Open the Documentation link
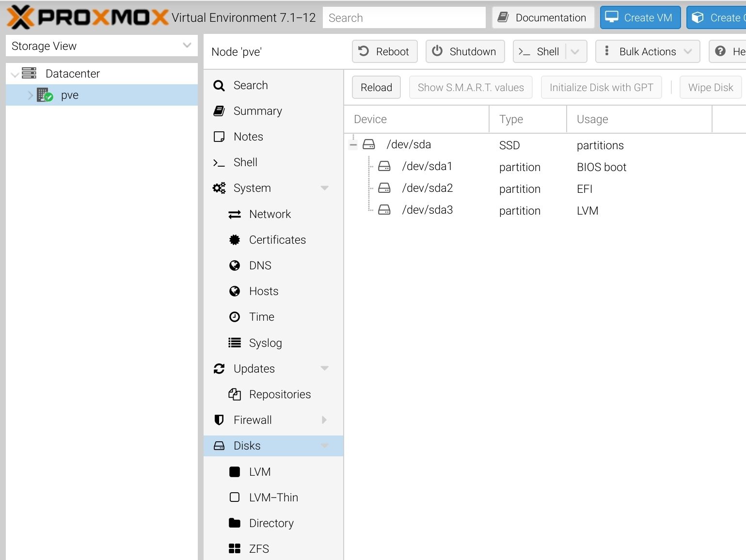The width and height of the screenshot is (746, 560). [x=543, y=17]
